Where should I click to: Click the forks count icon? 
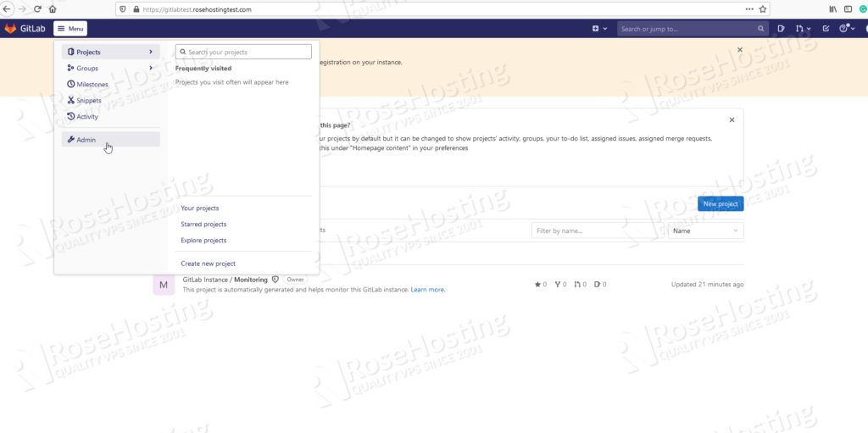[x=558, y=285]
